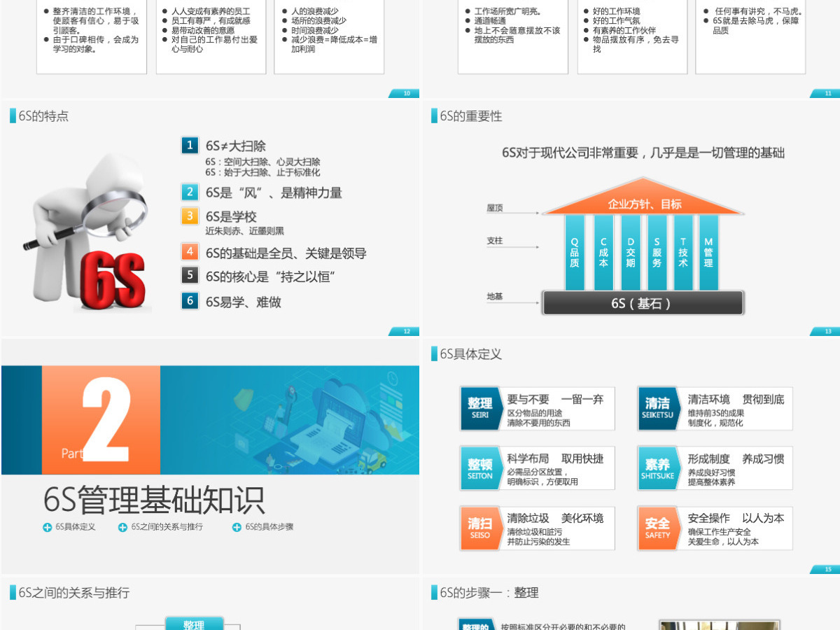Click the slide title 6S具体定义

(471, 354)
